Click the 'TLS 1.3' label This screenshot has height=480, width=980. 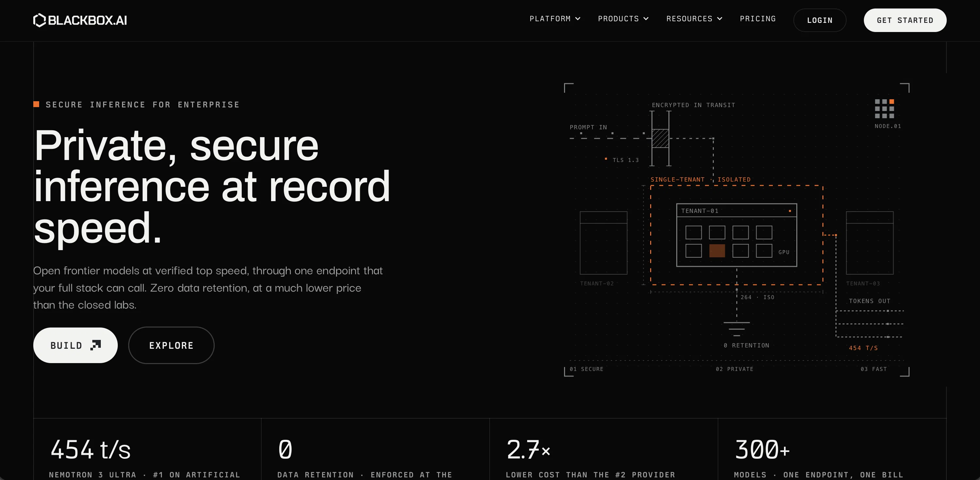[x=625, y=160]
